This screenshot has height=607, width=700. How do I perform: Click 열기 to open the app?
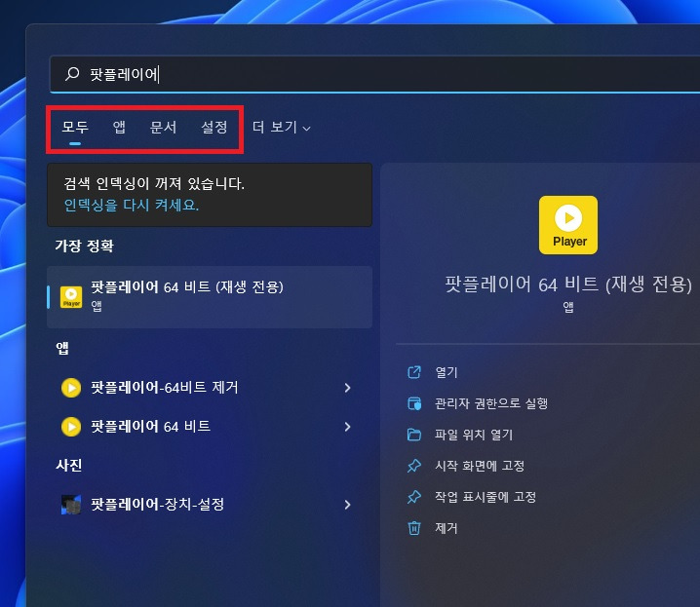click(x=447, y=372)
